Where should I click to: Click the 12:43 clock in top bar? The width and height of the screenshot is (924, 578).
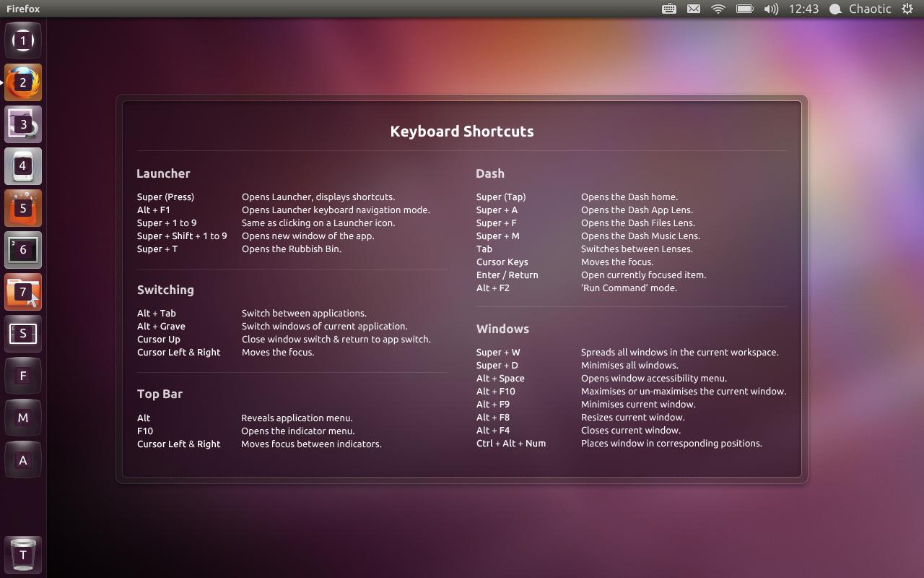[x=803, y=9]
